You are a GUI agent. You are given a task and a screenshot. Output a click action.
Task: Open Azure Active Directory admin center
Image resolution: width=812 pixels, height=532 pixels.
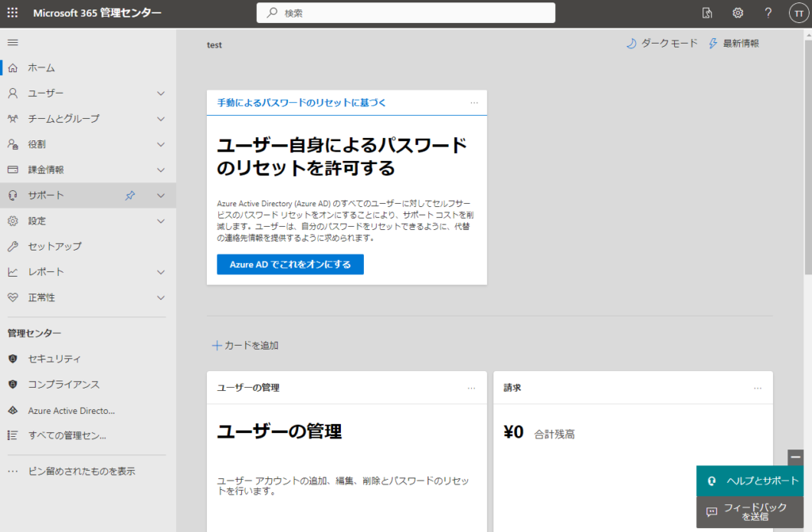(x=88, y=410)
